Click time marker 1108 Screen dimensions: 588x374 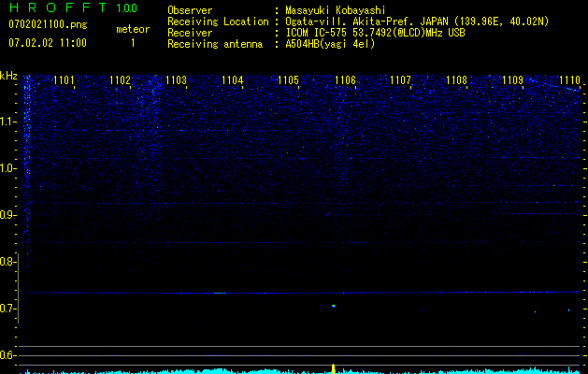click(x=457, y=80)
